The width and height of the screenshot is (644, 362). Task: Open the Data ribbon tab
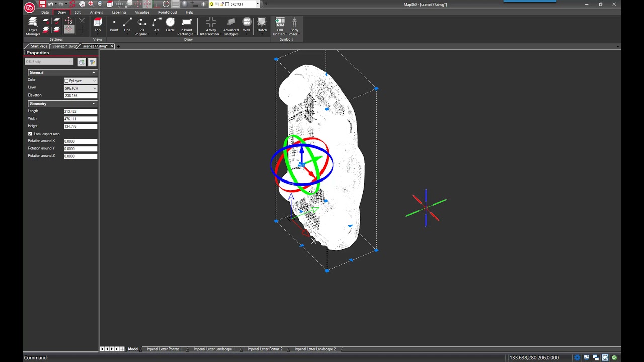tap(45, 12)
